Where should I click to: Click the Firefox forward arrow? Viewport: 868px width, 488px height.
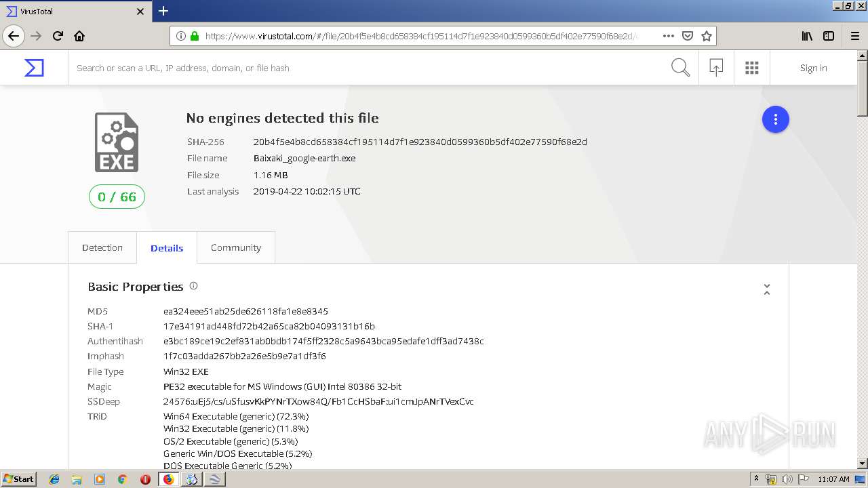pos(37,36)
